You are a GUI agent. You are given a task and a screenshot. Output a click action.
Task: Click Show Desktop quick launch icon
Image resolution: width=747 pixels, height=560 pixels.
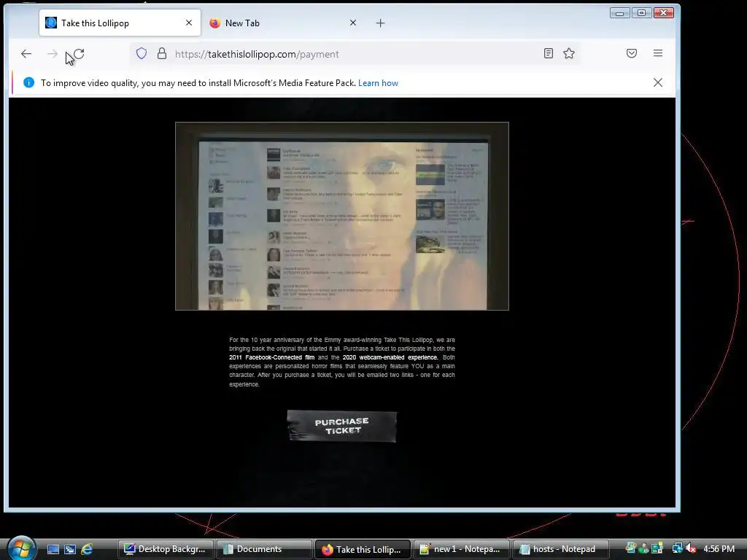tap(53, 549)
